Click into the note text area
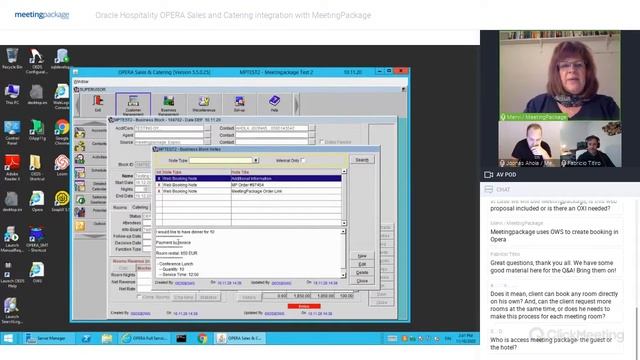Viewport: 640px width, 360px height. [248, 253]
